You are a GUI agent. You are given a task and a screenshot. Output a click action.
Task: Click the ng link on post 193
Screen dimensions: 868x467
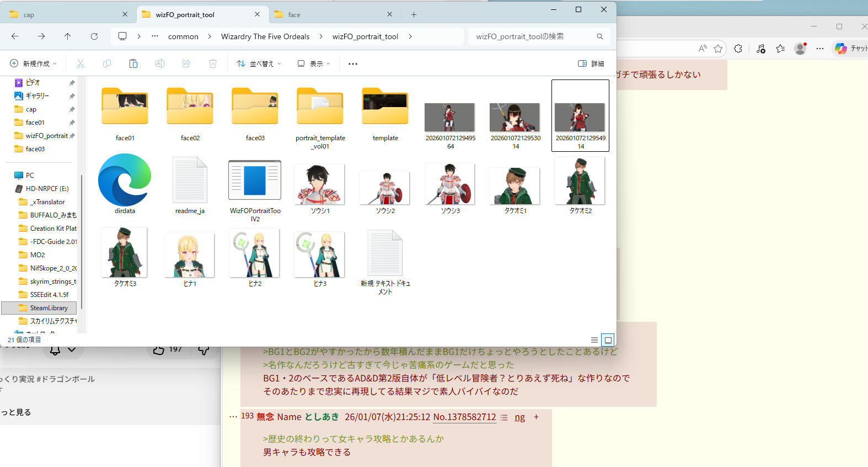519,417
